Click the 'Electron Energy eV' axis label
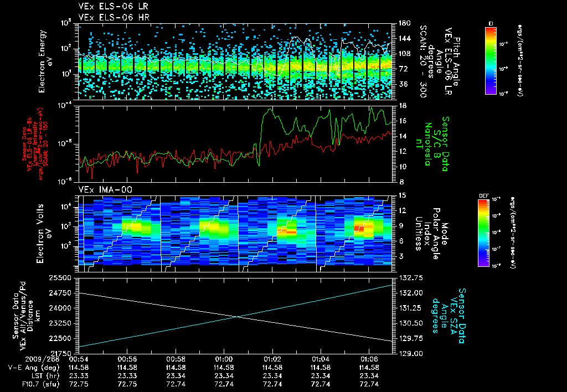Screen dimensions: 567x392 coord(45,61)
